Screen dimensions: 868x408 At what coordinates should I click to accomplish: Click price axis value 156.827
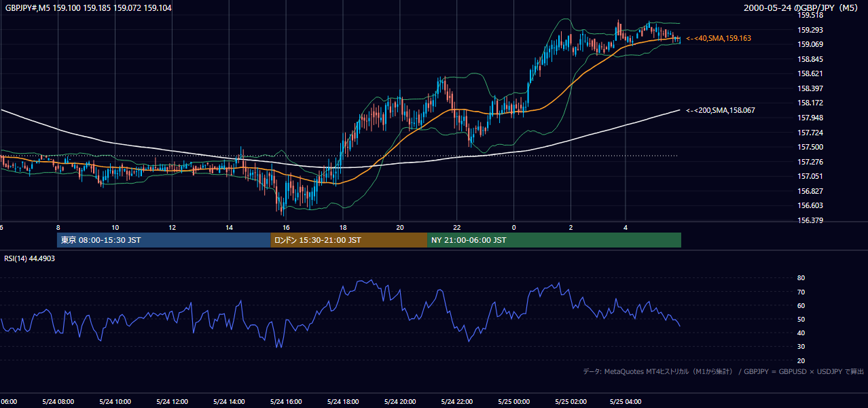click(810, 191)
